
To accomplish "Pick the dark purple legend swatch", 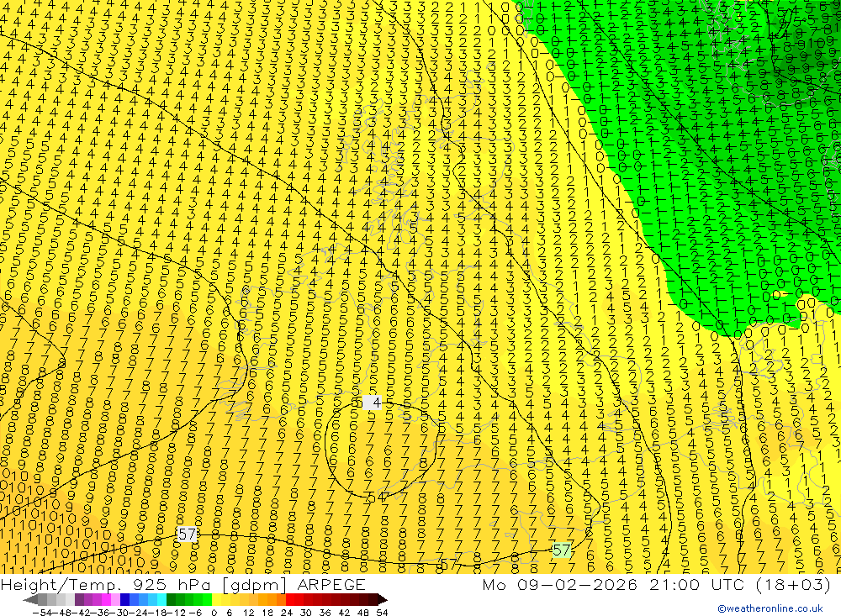I will click(79, 599).
